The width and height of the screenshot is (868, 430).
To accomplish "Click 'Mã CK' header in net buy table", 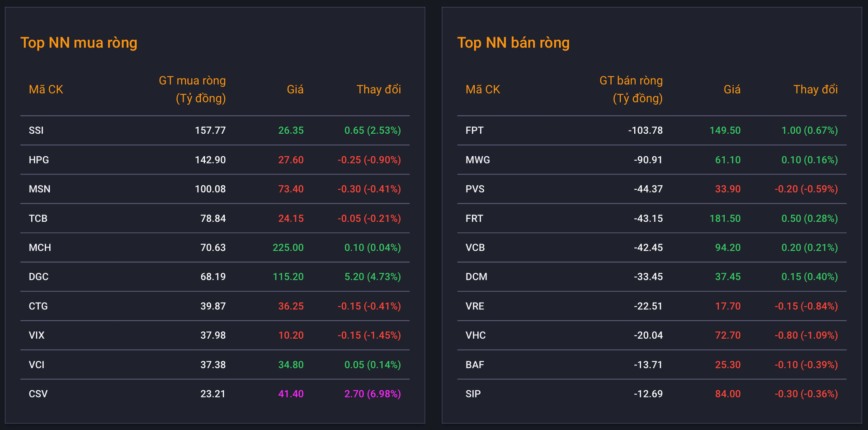I will coord(46,89).
